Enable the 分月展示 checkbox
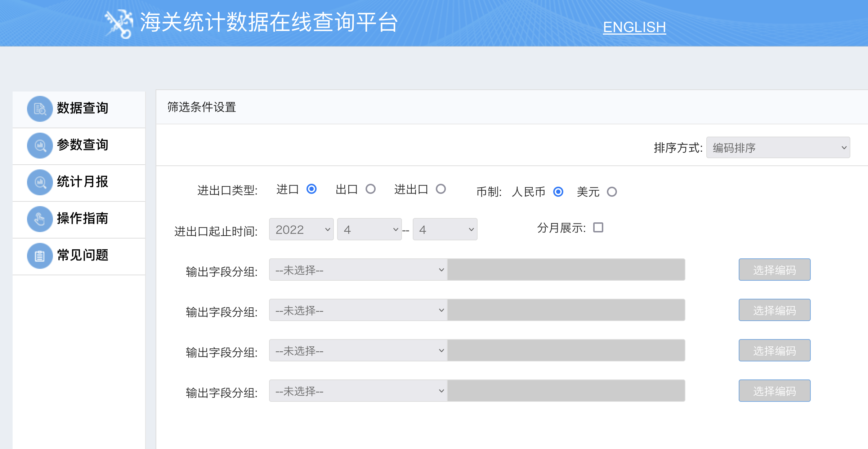This screenshot has height=449, width=868. click(x=598, y=227)
